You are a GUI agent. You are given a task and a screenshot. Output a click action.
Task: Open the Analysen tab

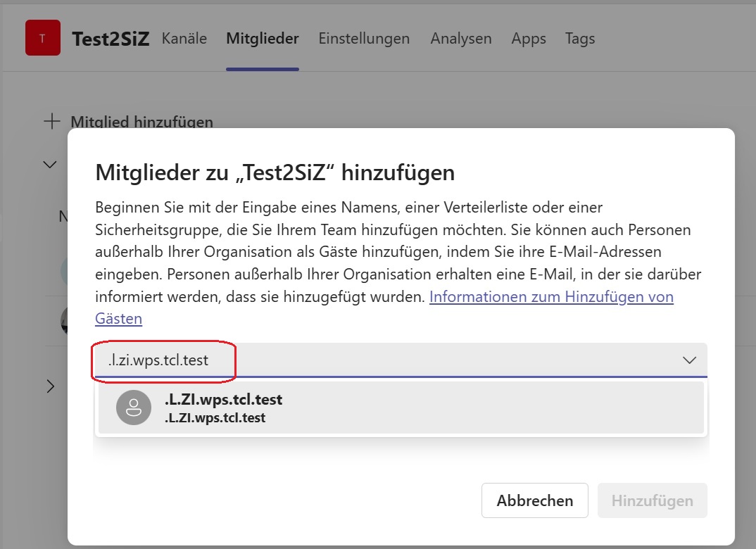[461, 39]
